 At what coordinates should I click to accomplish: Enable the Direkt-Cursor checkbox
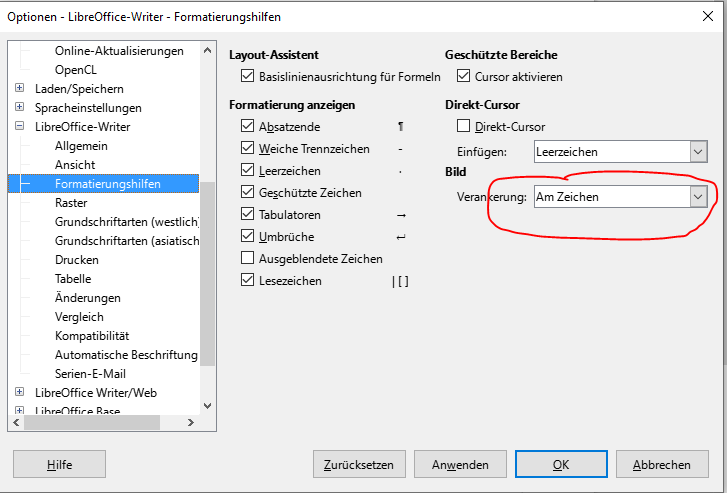(463, 126)
